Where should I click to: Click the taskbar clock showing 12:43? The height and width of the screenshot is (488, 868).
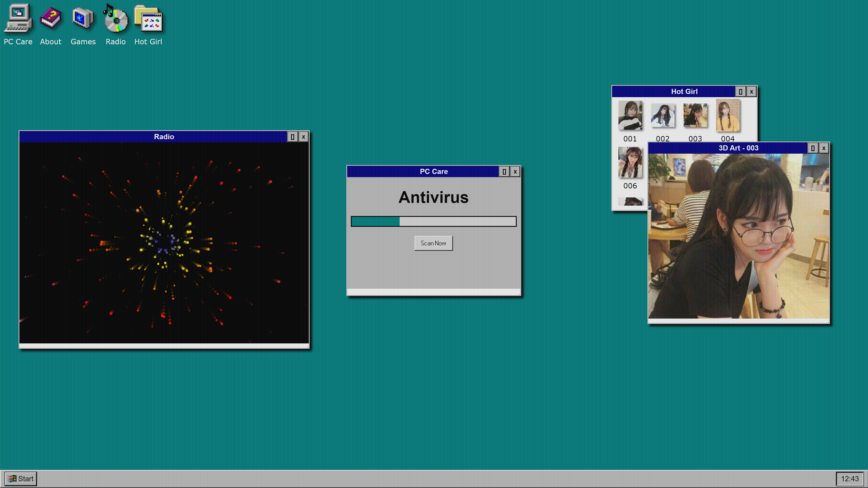tap(849, 479)
